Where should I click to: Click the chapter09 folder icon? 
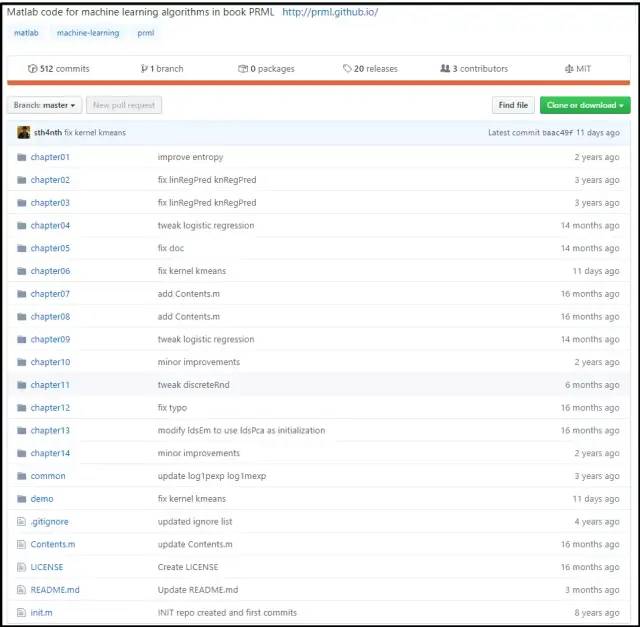[22, 340]
